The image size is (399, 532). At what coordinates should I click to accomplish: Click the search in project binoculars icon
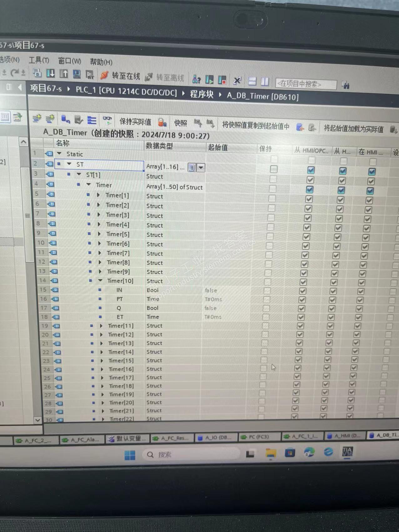tap(345, 85)
